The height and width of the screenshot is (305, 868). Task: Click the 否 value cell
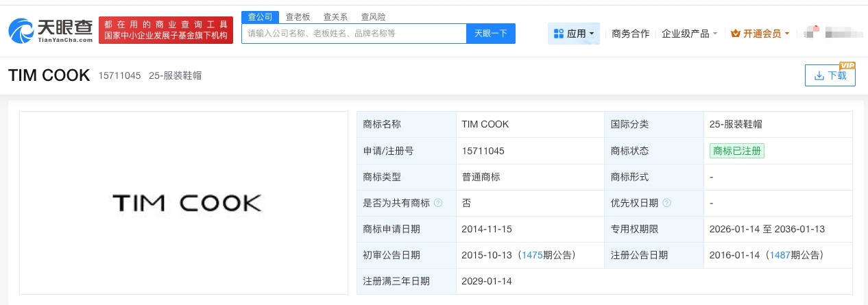530,203
